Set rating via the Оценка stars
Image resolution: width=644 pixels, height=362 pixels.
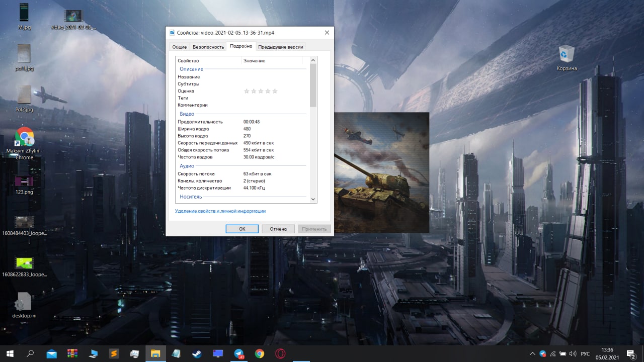pos(261,91)
